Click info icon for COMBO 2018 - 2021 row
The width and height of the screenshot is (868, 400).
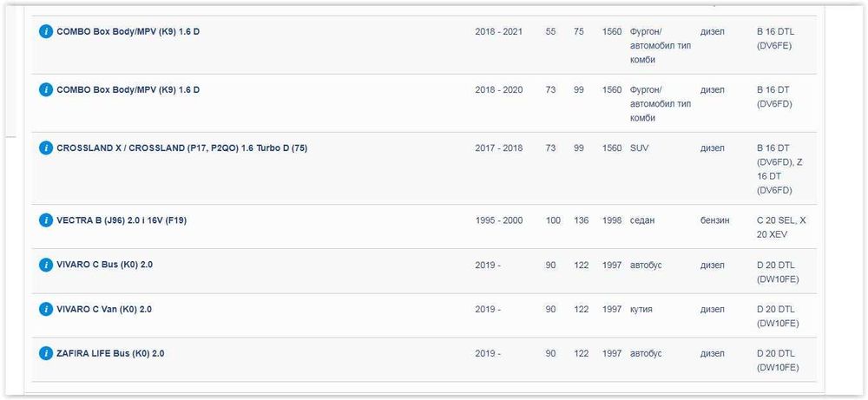46,31
